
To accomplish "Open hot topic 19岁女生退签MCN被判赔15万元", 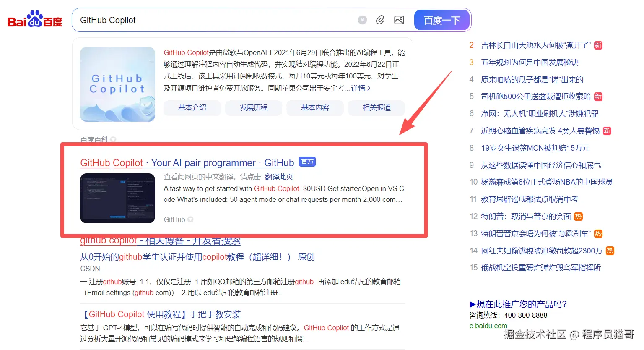I will tap(535, 148).
